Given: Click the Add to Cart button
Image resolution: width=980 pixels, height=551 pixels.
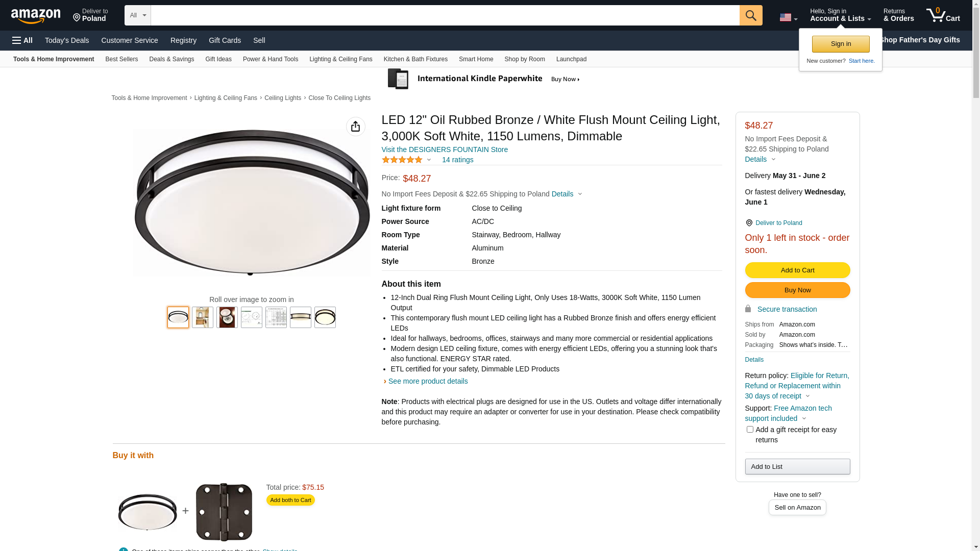Looking at the screenshot, I should (797, 270).
